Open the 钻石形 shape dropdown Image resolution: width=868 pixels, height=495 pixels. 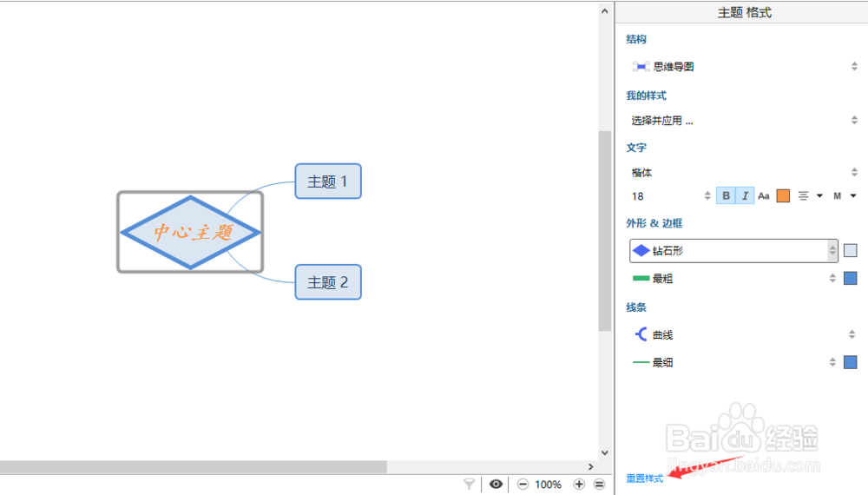click(733, 251)
